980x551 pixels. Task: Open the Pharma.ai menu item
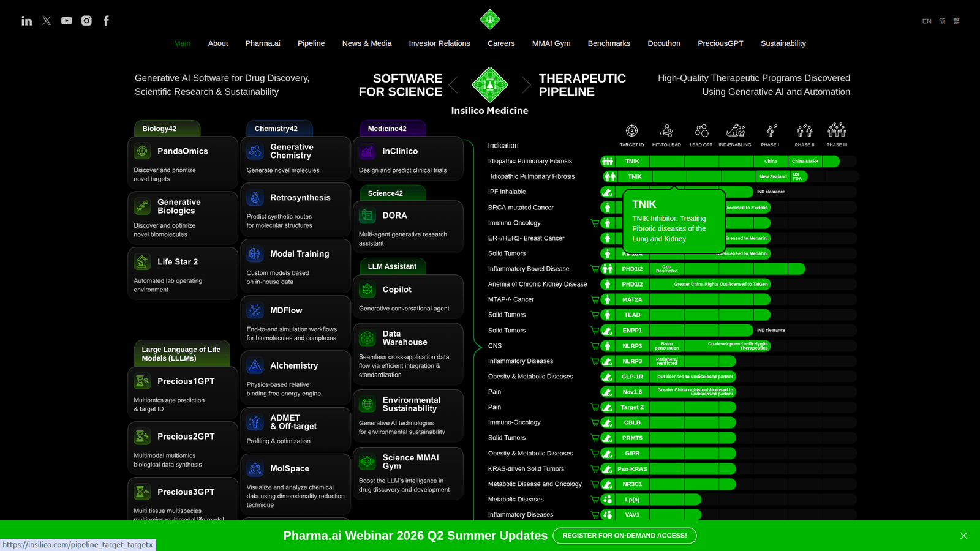[x=263, y=43]
